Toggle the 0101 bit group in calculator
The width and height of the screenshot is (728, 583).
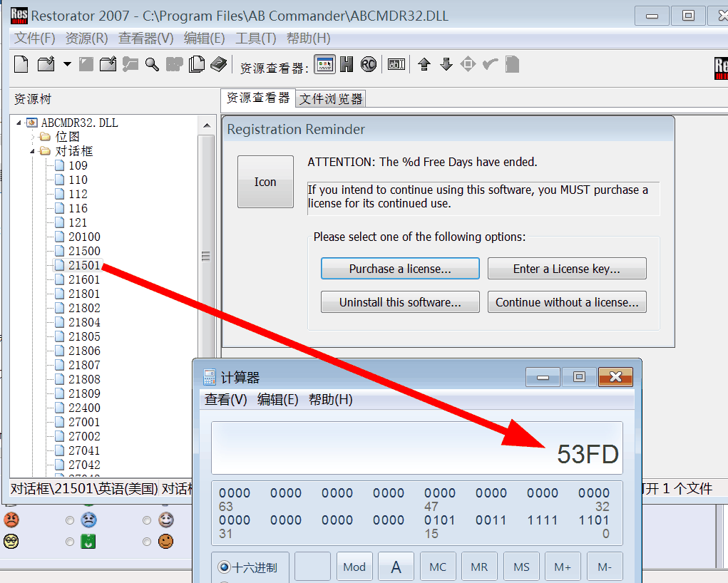439,520
